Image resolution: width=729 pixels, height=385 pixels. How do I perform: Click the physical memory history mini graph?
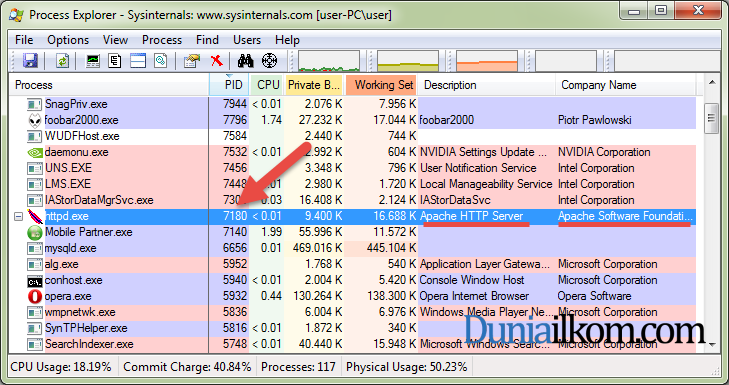pos(487,61)
